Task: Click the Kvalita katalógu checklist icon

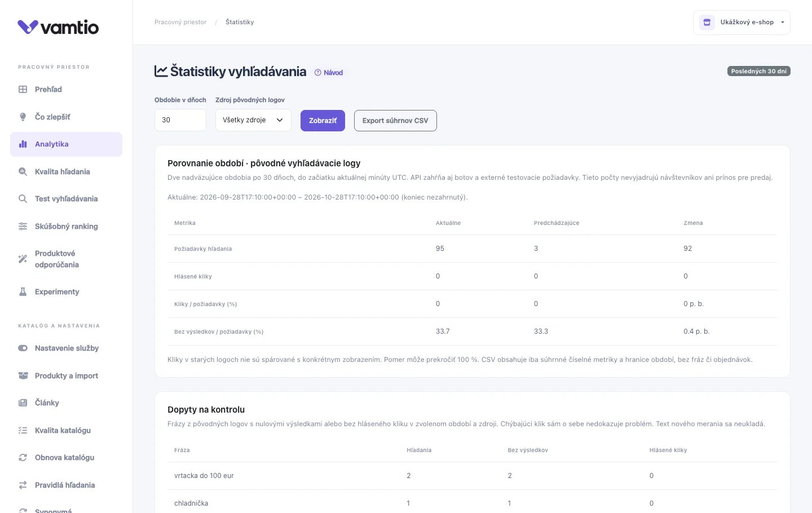Action: (x=23, y=430)
